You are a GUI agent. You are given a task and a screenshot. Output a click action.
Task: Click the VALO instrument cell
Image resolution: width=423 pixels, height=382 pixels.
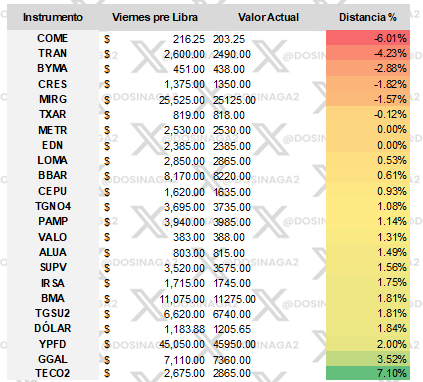point(53,237)
